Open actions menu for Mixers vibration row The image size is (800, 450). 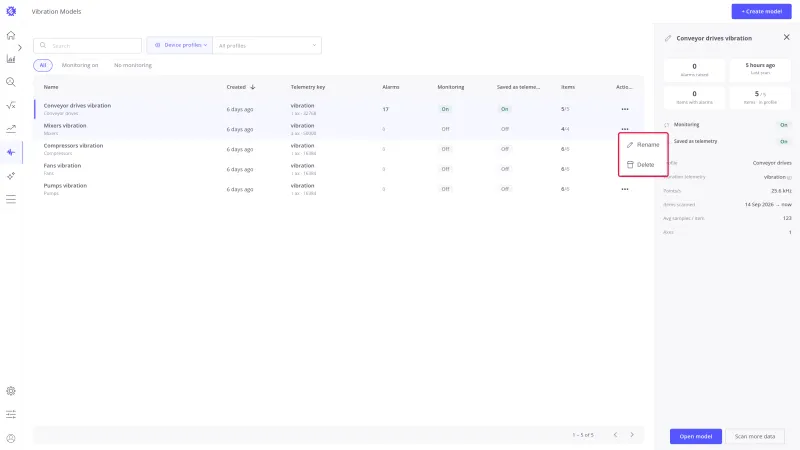coord(624,129)
